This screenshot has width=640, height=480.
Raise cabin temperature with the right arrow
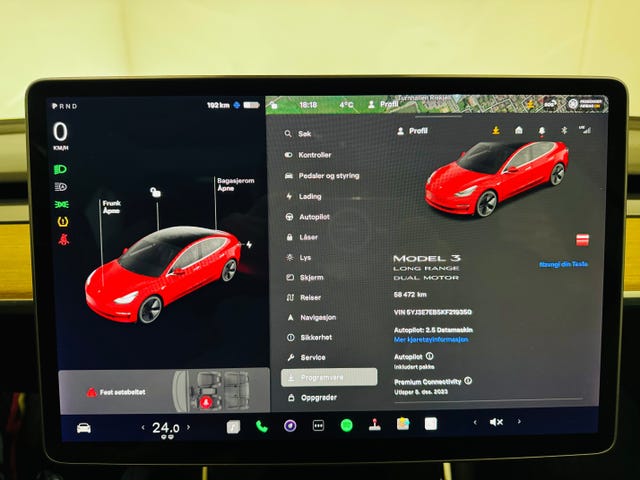(188, 427)
